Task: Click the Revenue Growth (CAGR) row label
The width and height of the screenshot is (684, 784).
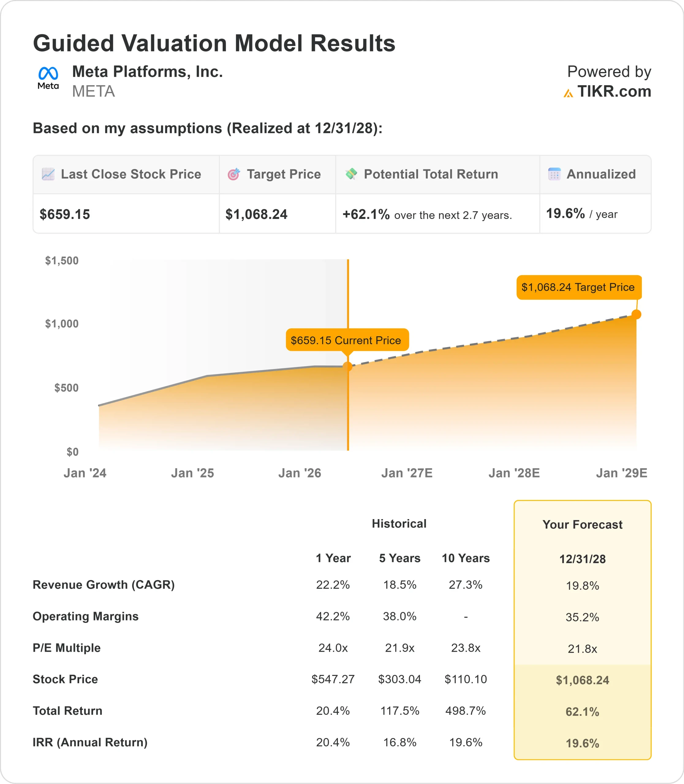Action: point(104,584)
